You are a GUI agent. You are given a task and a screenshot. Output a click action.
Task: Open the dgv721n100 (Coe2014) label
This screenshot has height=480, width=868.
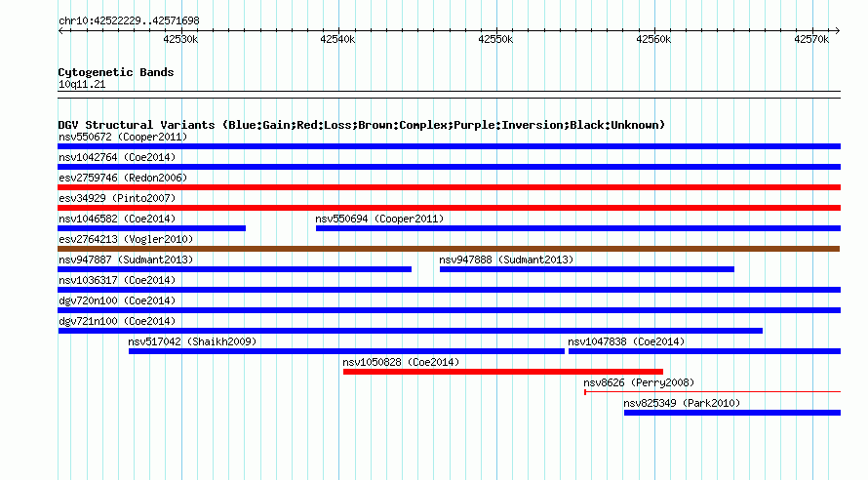(117, 321)
